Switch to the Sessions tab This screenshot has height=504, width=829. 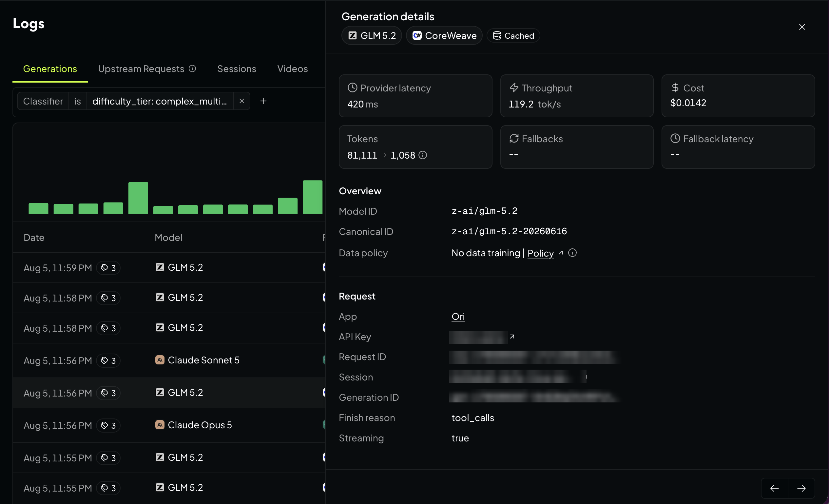237,68
